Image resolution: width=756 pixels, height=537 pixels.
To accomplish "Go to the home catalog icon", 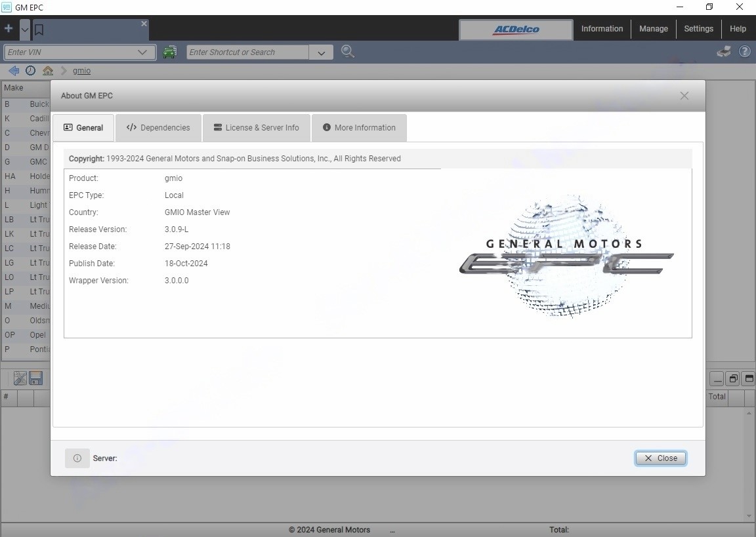I will pyautogui.click(x=47, y=71).
